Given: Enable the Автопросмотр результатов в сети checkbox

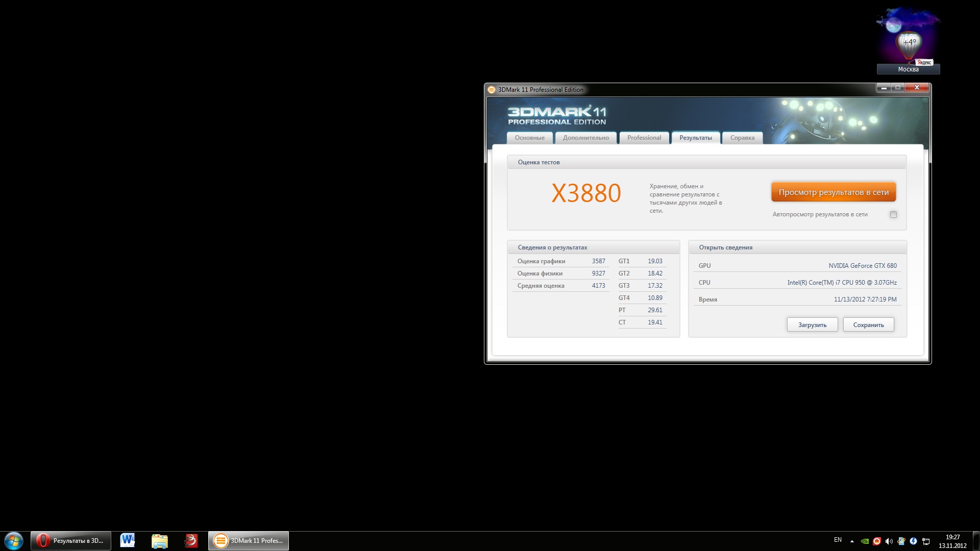Looking at the screenshot, I should click(893, 215).
